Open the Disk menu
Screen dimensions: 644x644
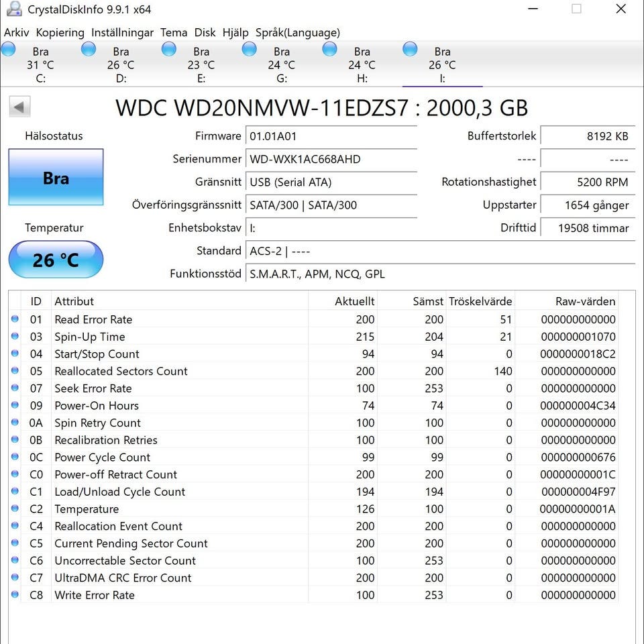click(x=205, y=32)
